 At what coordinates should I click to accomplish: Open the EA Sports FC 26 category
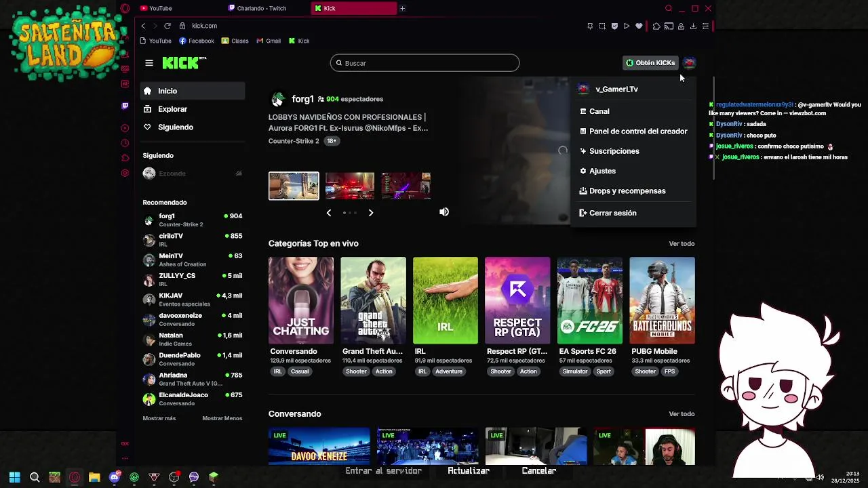(x=590, y=300)
